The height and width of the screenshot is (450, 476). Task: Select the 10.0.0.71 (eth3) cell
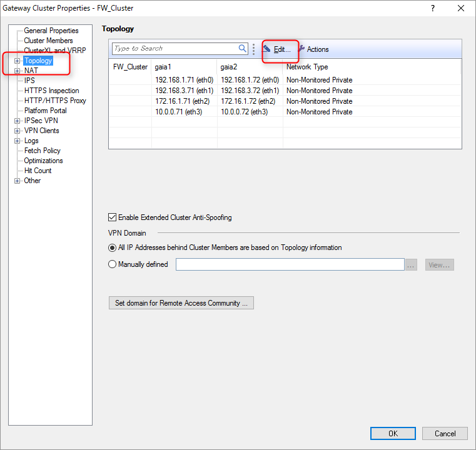click(x=185, y=112)
